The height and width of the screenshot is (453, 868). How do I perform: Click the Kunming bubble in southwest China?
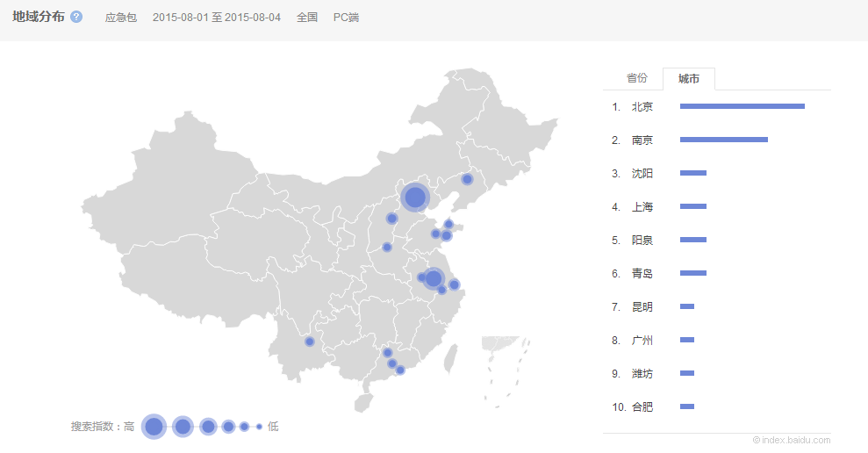pyautogui.click(x=309, y=342)
